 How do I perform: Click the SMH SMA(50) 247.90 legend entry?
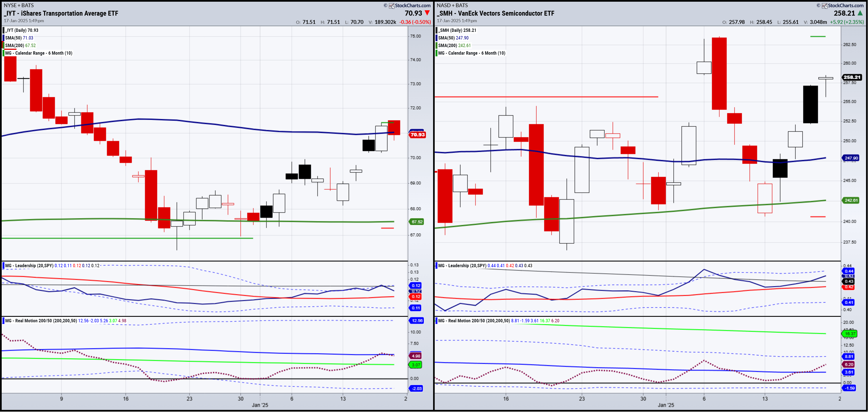click(x=453, y=38)
